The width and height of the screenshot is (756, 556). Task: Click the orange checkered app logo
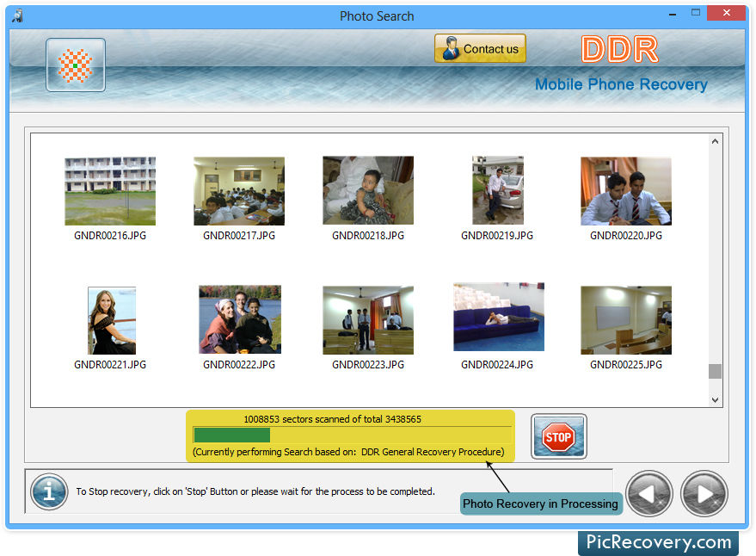pyautogui.click(x=76, y=65)
